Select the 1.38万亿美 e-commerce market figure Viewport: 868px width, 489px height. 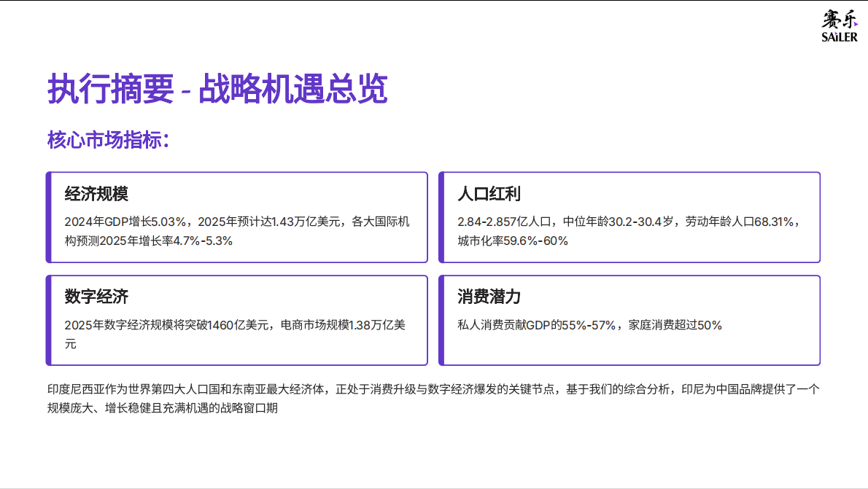(365, 324)
